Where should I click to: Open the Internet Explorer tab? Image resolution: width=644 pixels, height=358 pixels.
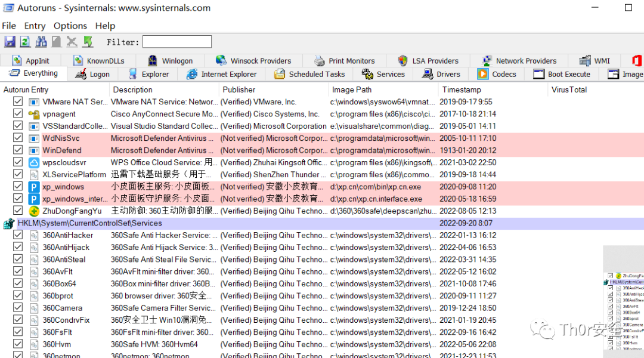coord(221,74)
